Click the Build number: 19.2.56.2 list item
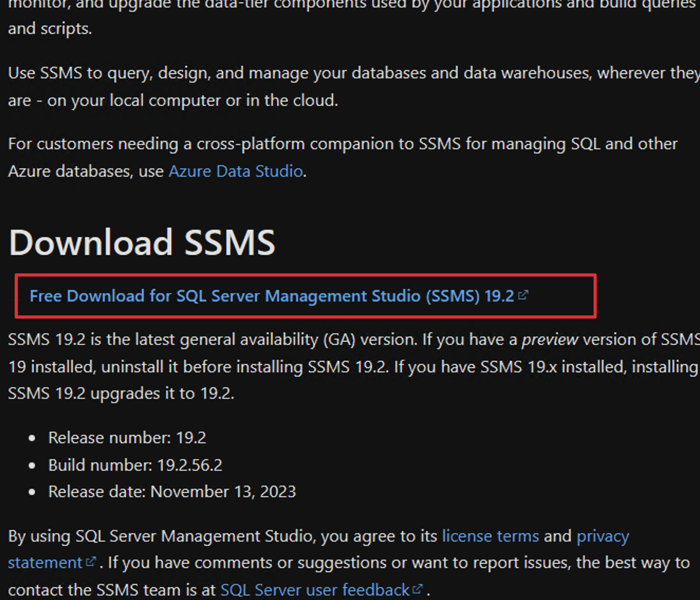700x600 pixels. pos(135,465)
